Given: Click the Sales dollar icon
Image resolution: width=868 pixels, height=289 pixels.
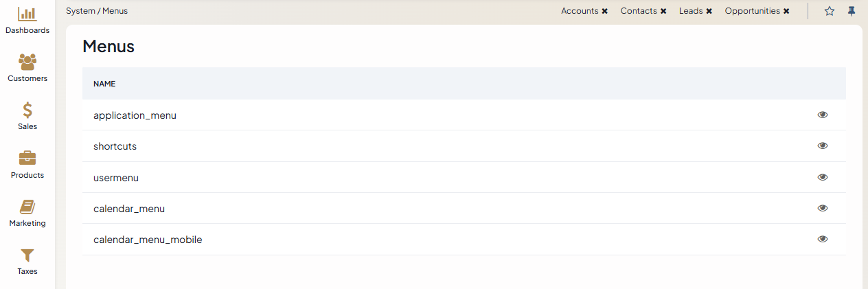Looking at the screenshot, I should click(27, 111).
